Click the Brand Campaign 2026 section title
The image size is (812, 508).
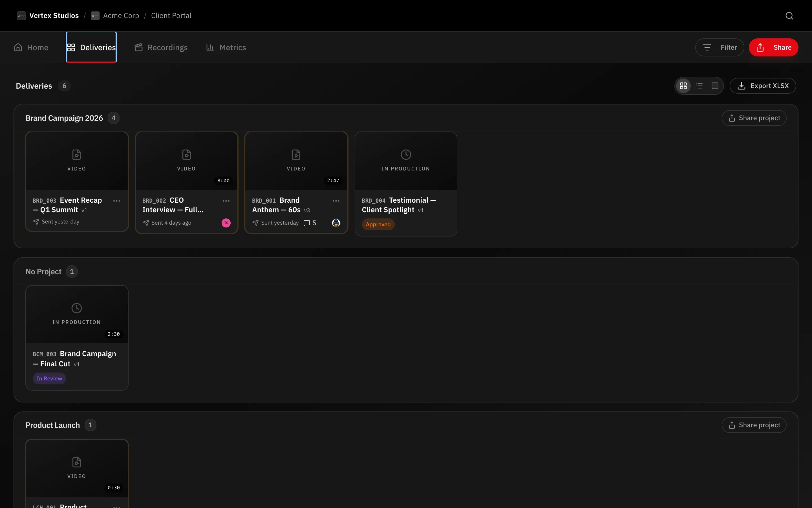[x=64, y=118]
